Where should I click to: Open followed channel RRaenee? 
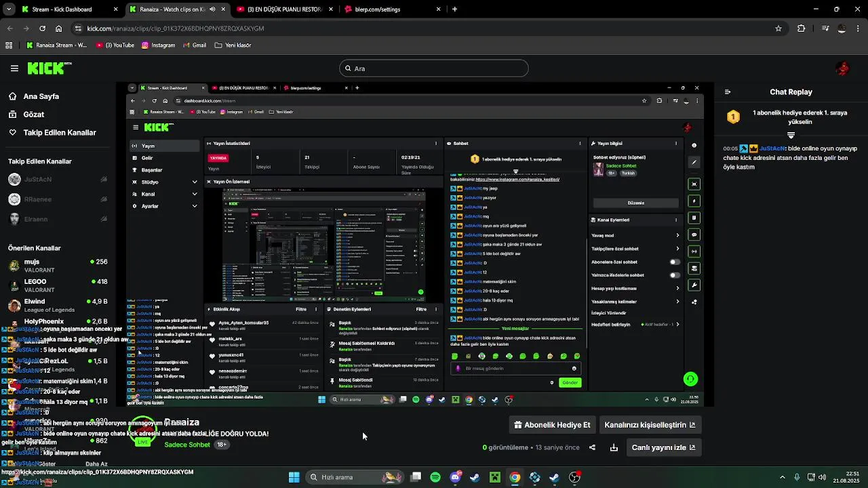point(58,199)
